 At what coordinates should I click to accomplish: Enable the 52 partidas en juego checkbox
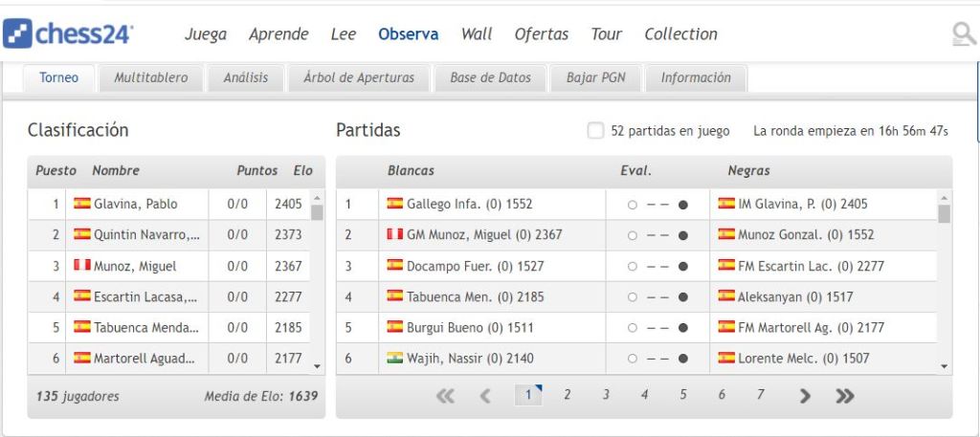pos(595,131)
